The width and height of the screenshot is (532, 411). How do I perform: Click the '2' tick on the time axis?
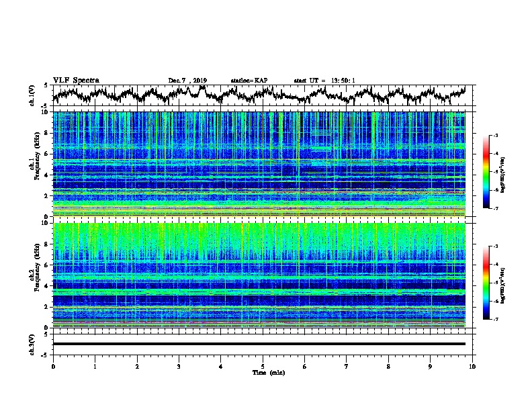click(x=137, y=367)
